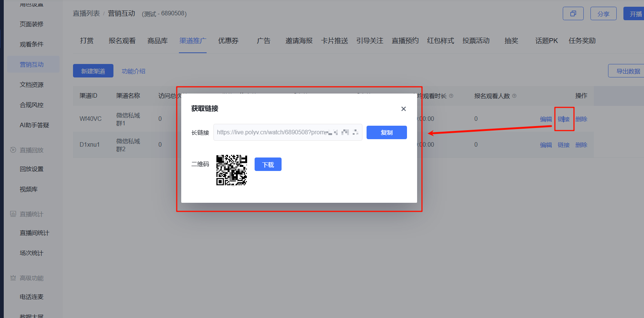
Task: Switch to the 引导关注 tab
Action: tap(370, 41)
